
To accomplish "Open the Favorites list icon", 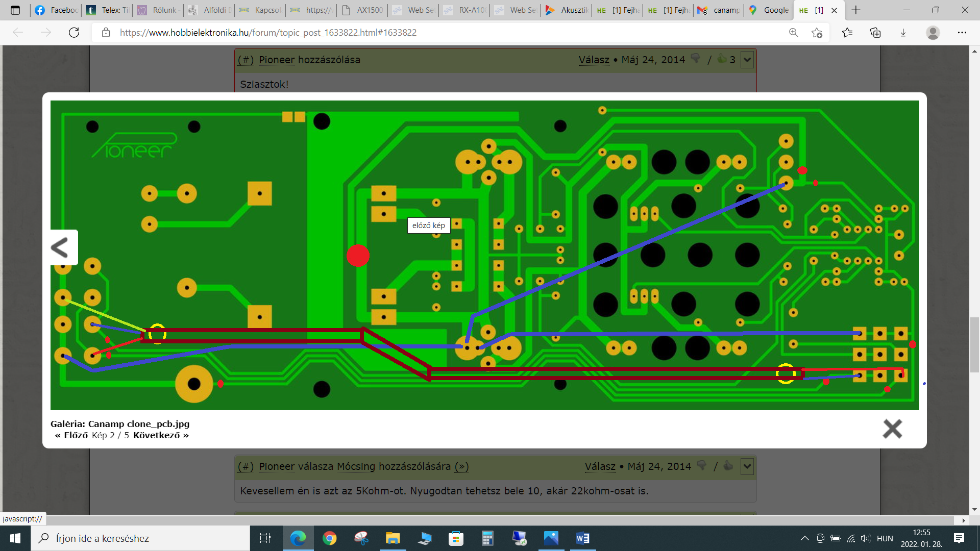I will tap(847, 33).
